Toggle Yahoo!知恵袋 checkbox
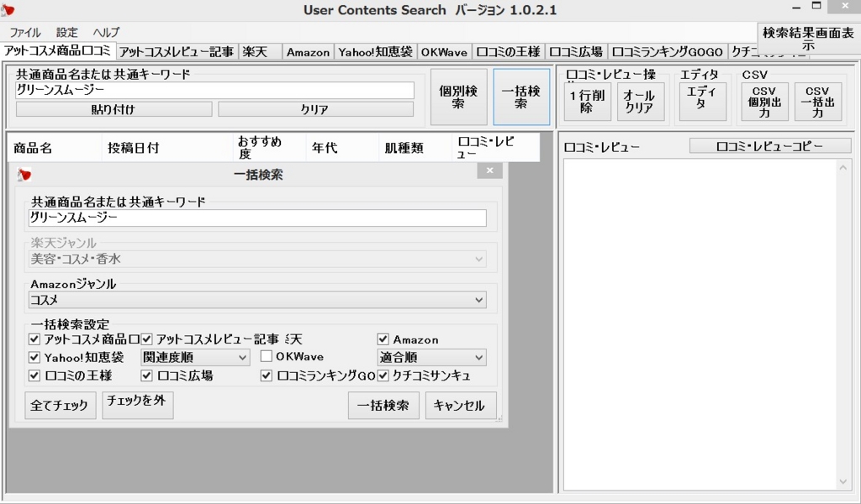The width and height of the screenshot is (861, 504). (34, 357)
